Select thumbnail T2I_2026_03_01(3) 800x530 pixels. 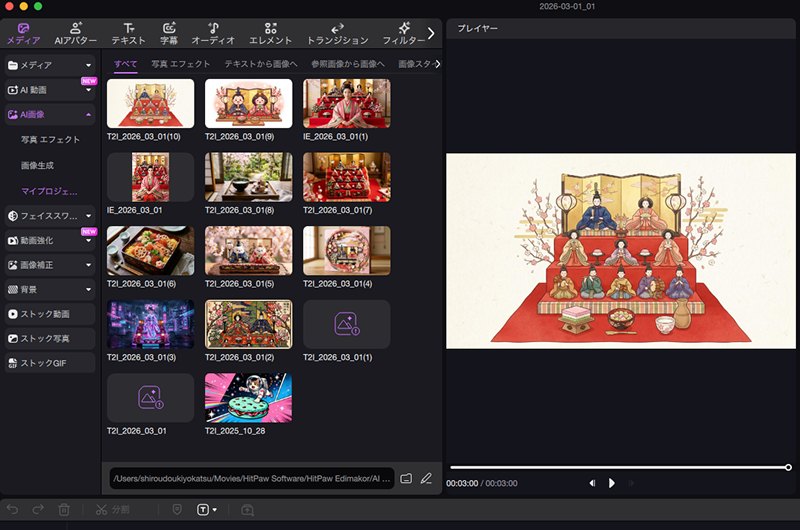click(150, 323)
